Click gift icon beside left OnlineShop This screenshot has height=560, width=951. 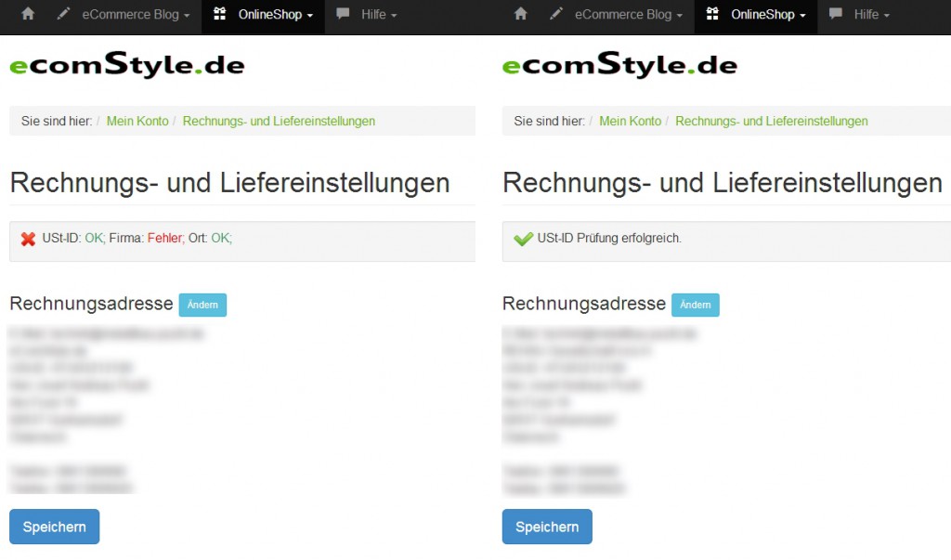click(x=219, y=13)
